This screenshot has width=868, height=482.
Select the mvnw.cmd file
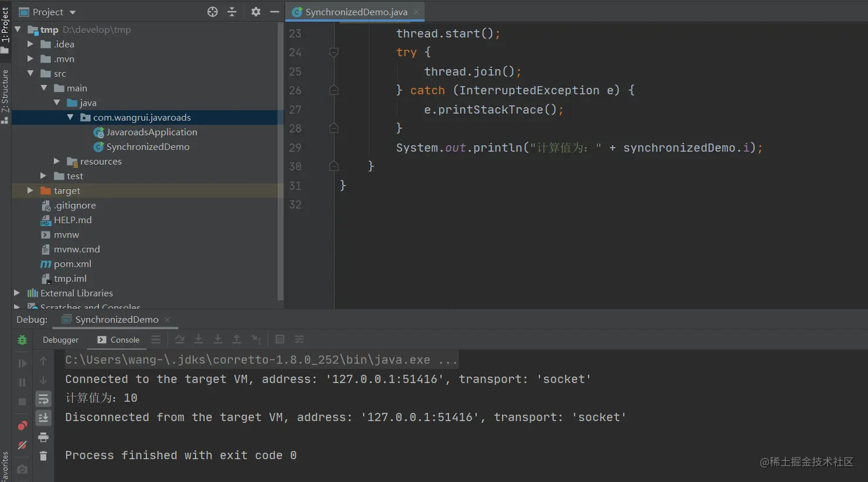point(70,249)
